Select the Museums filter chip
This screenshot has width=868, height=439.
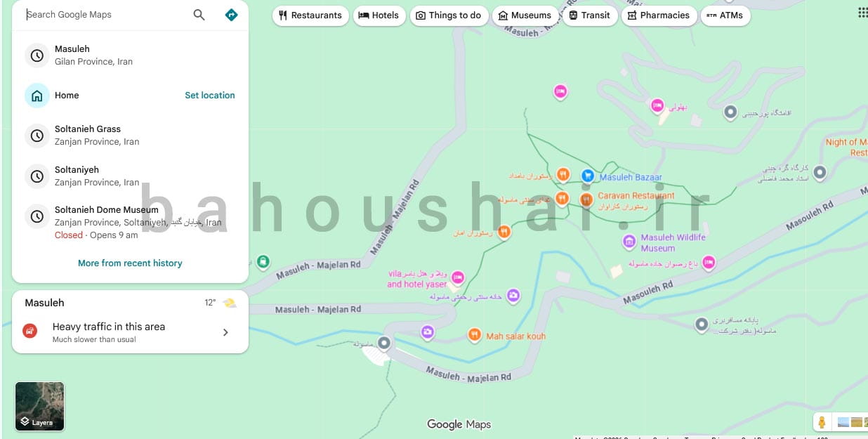[525, 15]
